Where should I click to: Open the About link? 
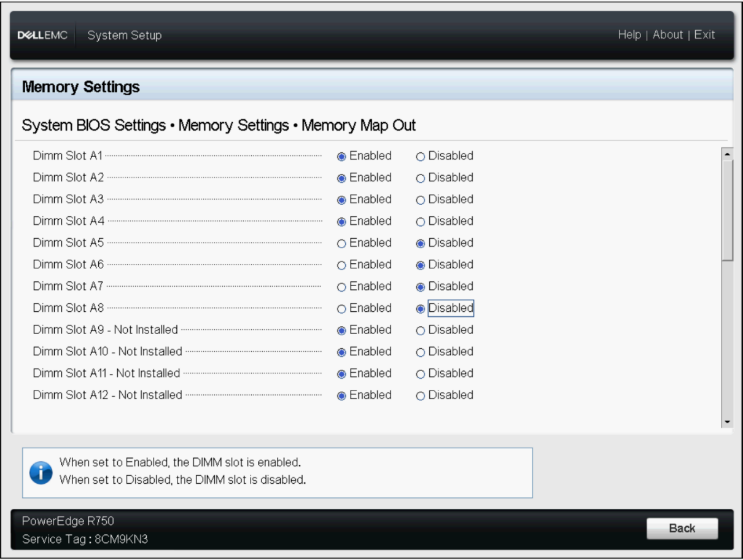coord(667,35)
